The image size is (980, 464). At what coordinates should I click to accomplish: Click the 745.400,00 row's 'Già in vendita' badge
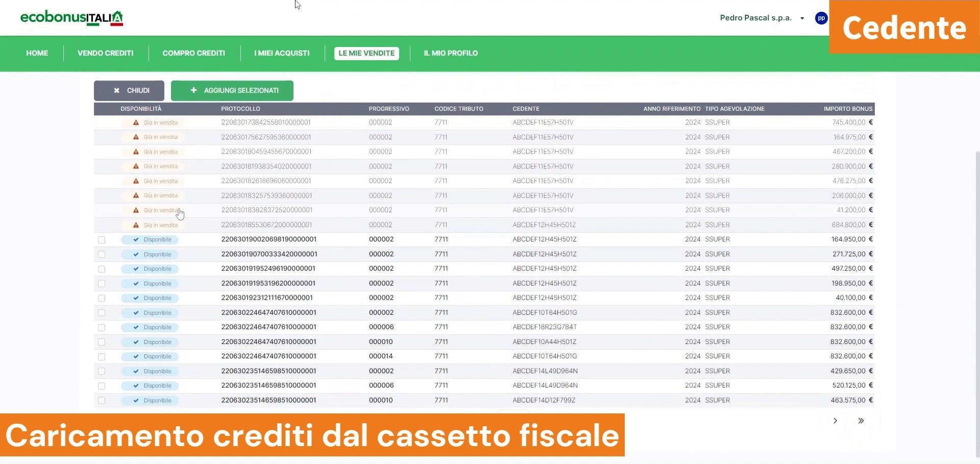(x=160, y=123)
